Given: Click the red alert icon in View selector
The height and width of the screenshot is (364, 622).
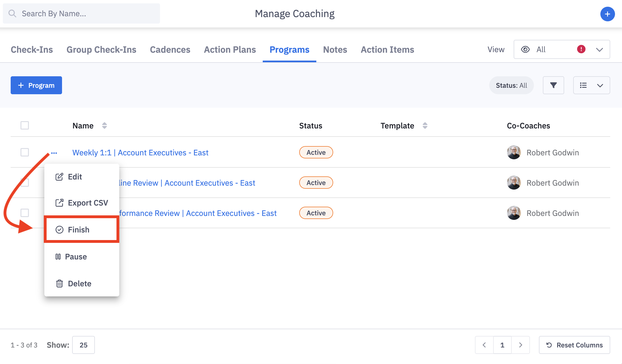Looking at the screenshot, I should pos(581,49).
